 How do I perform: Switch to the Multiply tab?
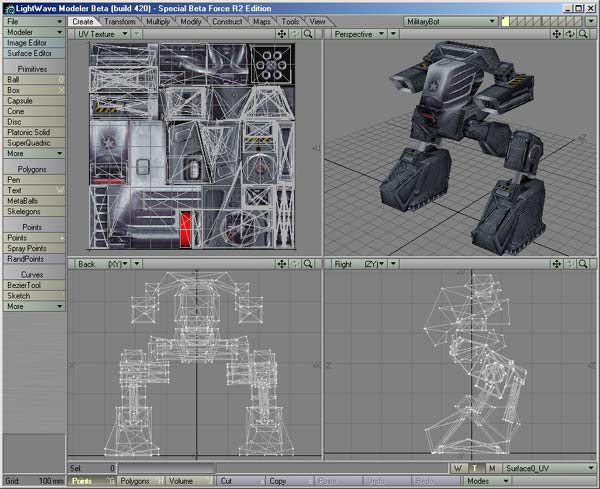click(x=158, y=21)
